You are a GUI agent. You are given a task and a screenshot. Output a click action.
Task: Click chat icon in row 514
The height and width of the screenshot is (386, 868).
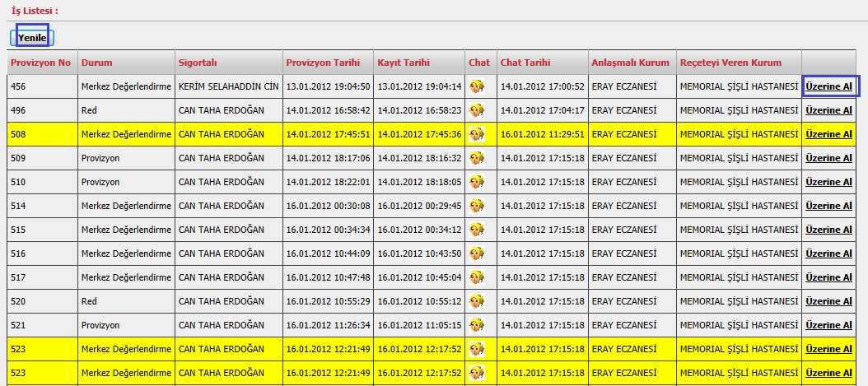tap(477, 206)
